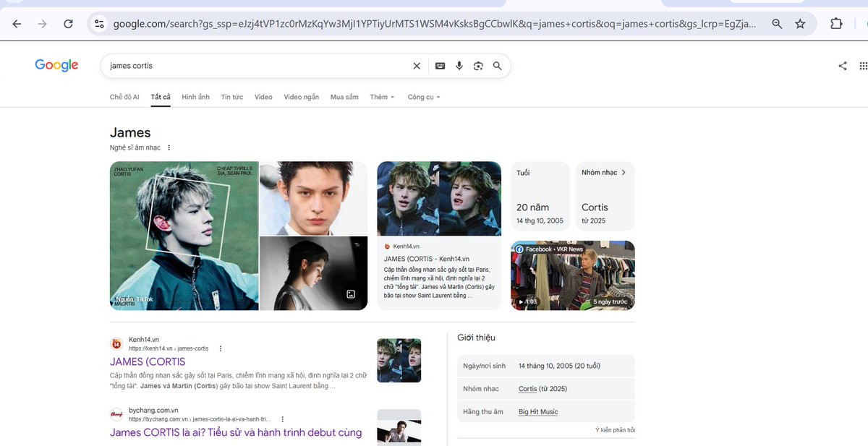Open more options dots beside Nghệ sĩ âm nhạc
This screenshot has width=868, height=446.
169,147
